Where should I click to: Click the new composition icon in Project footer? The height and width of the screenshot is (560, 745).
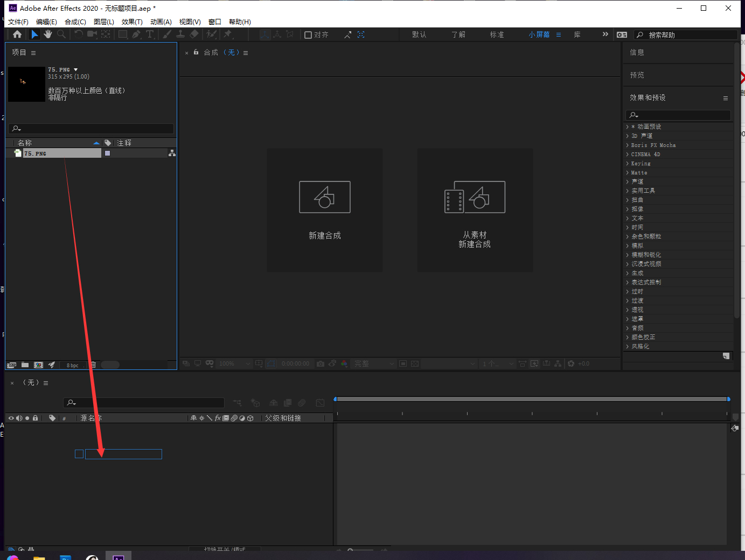[38, 365]
